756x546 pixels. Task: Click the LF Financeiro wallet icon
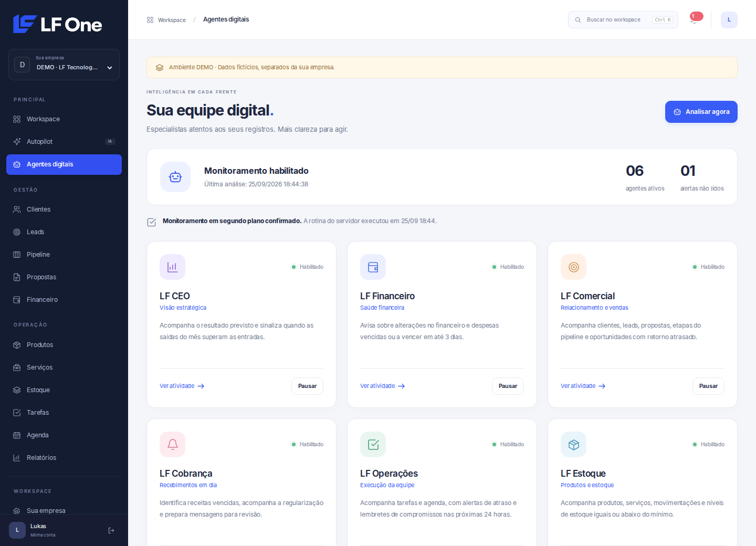pos(373,267)
